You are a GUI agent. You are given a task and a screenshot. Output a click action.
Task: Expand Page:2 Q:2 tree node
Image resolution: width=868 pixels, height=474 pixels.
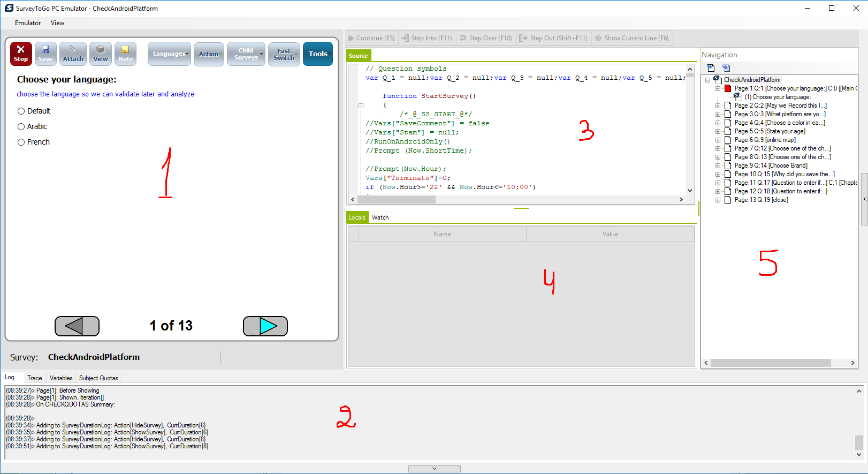[x=718, y=106]
